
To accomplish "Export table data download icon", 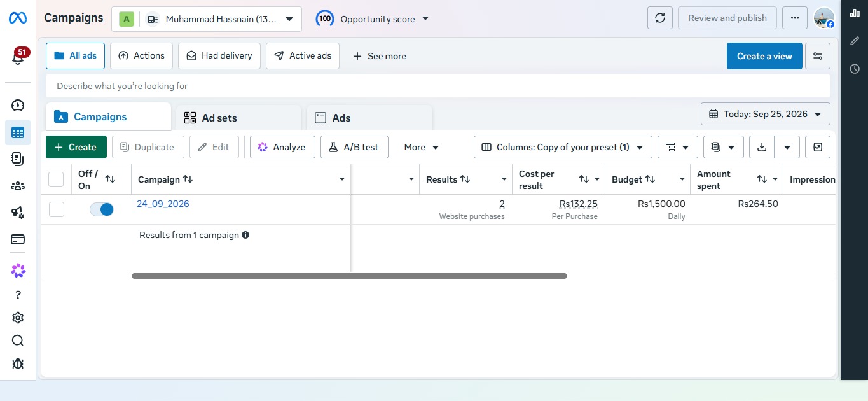I will tap(762, 147).
